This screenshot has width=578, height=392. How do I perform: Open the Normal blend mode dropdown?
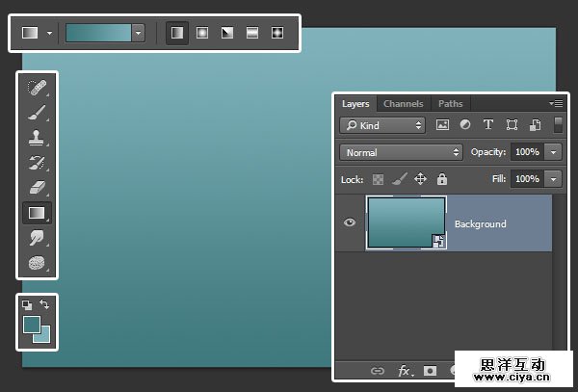(x=402, y=152)
